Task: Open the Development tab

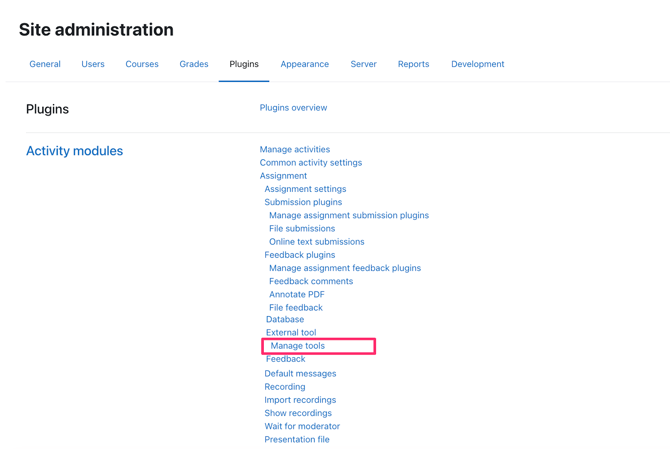Action: (477, 64)
